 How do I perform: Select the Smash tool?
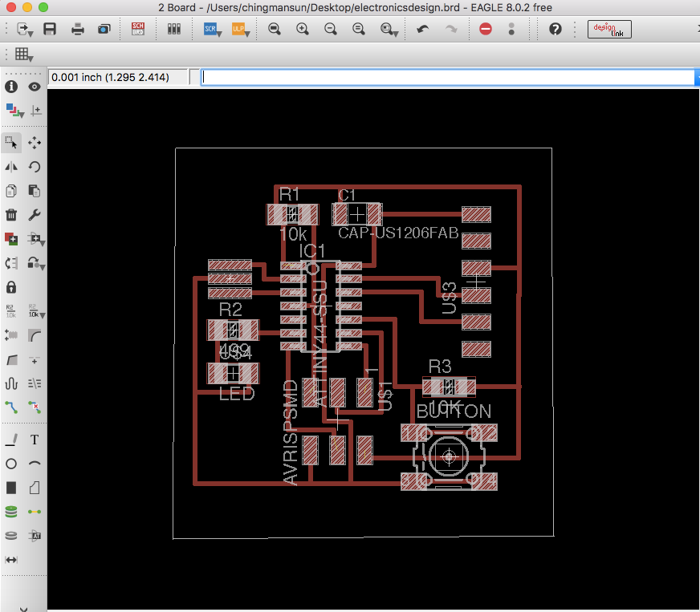coord(11,335)
